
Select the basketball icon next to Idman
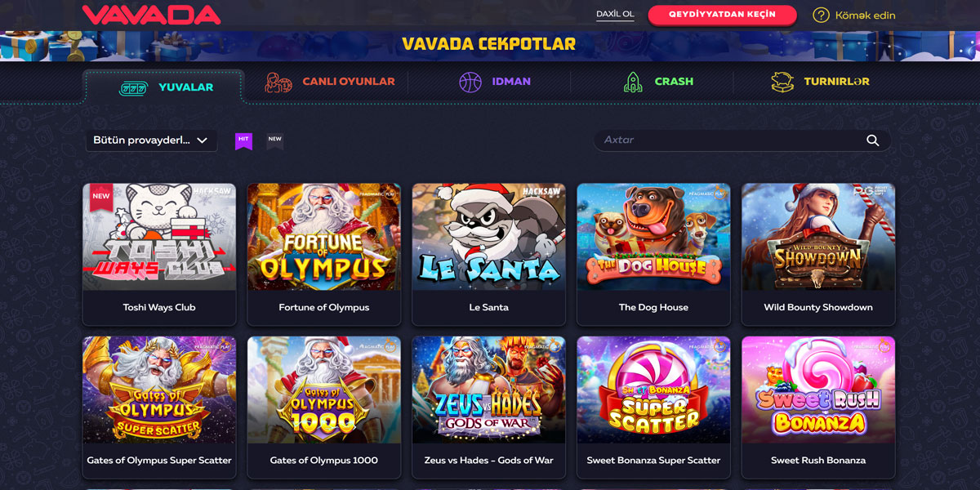(x=470, y=82)
